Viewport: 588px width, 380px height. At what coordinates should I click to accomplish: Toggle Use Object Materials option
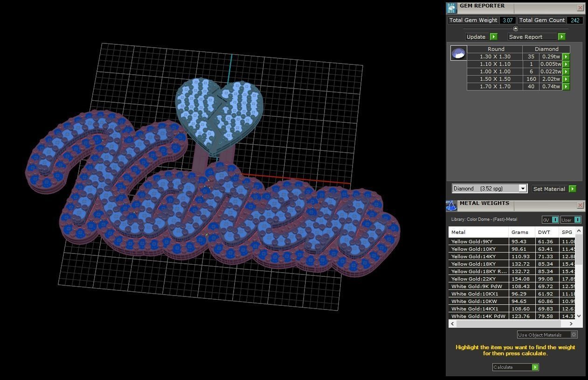click(547, 335)
